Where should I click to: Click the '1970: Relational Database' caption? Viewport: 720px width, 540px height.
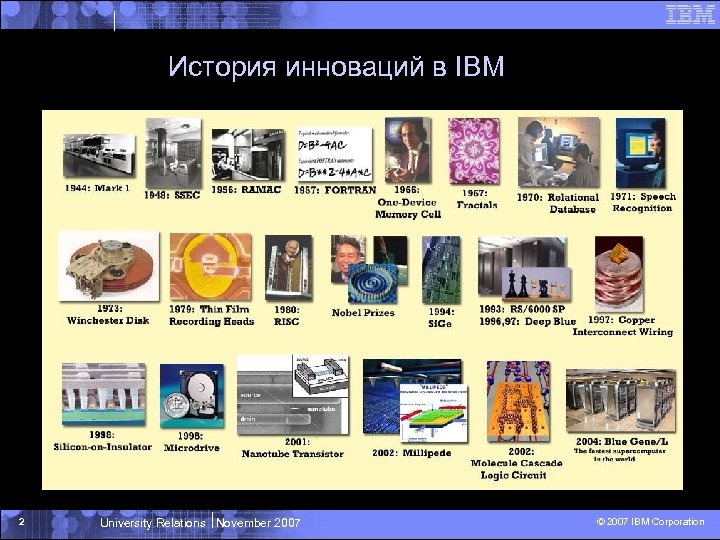(558, 203)
